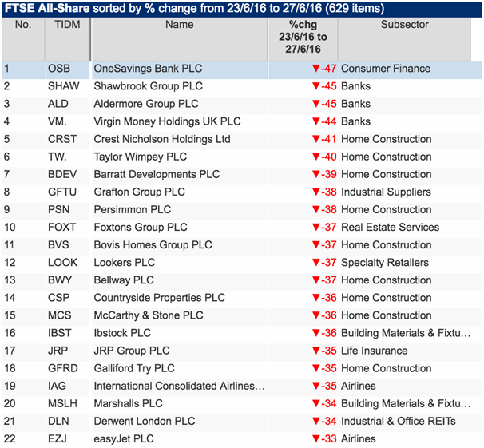Select Countryside Properties PLC name

pyautogui.click(x=159, y=298)
